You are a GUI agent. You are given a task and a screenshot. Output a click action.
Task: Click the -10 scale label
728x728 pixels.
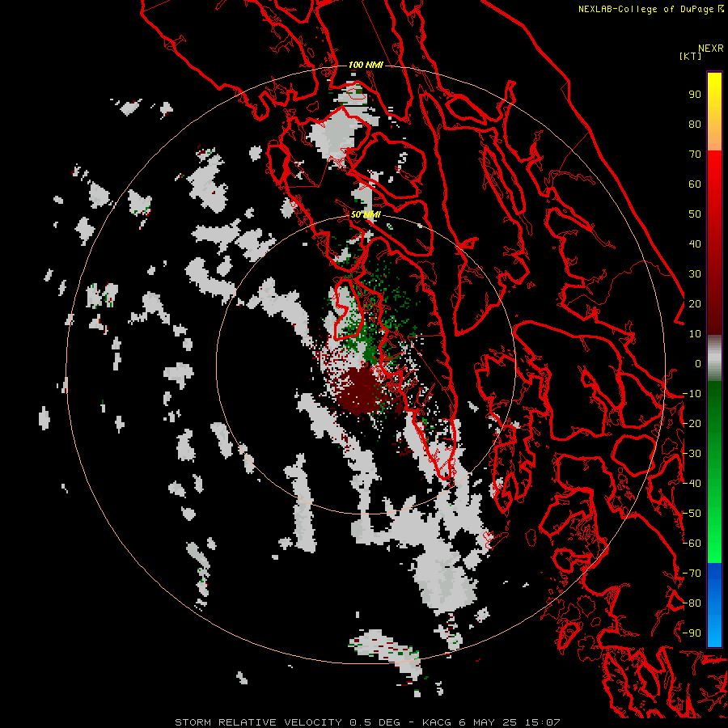(x=692, y=394)
